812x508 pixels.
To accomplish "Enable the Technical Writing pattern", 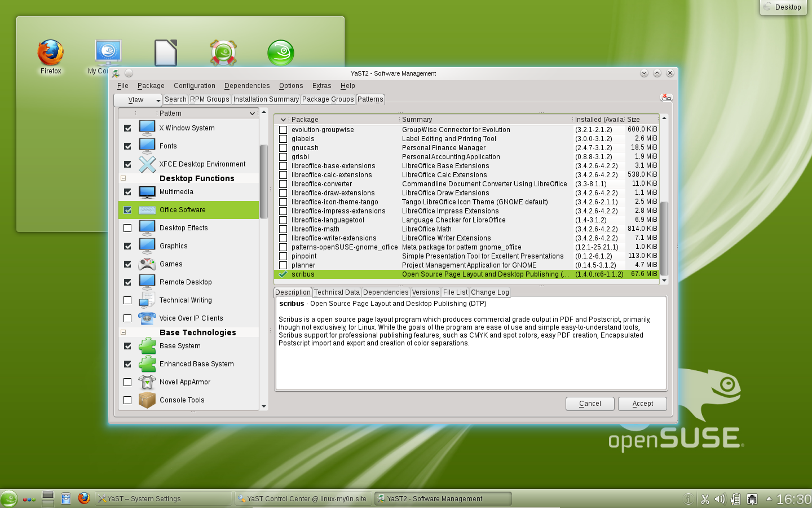I will click(x=127, y=300).
